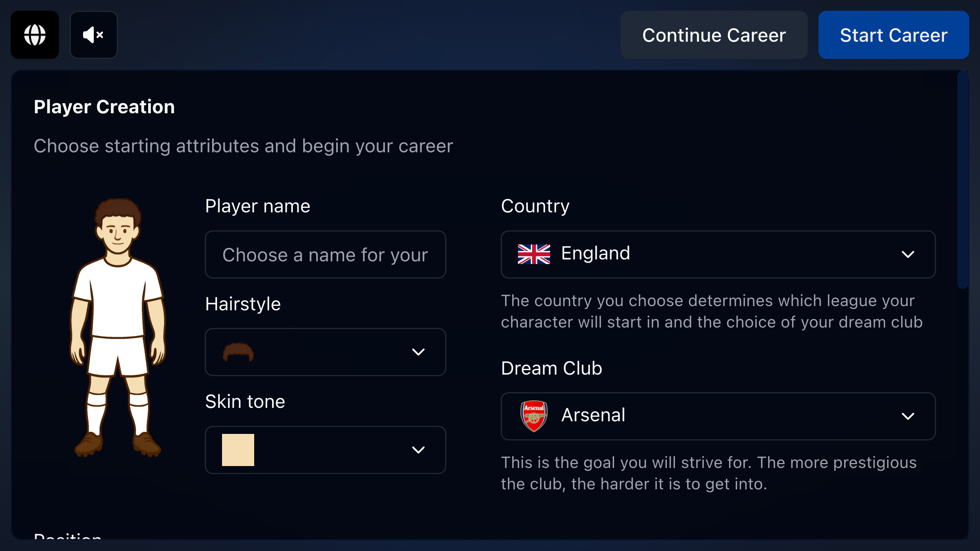Click the Player Creation heading
980x551 pixels.
pos(104,107)
